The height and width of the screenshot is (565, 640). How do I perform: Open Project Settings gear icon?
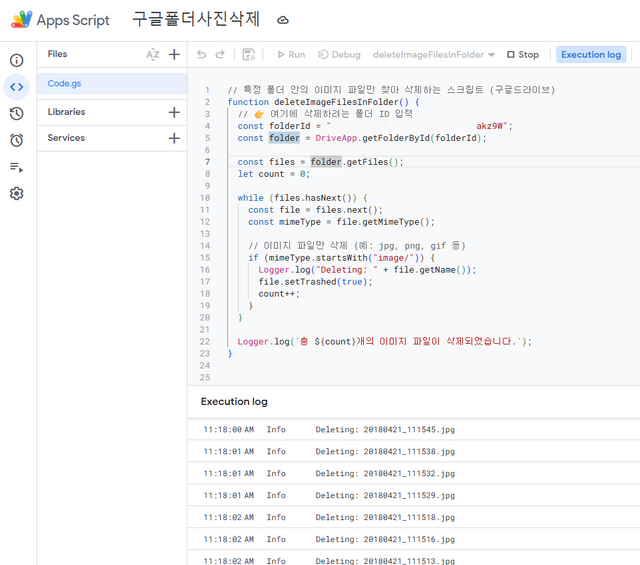[16, 194]
